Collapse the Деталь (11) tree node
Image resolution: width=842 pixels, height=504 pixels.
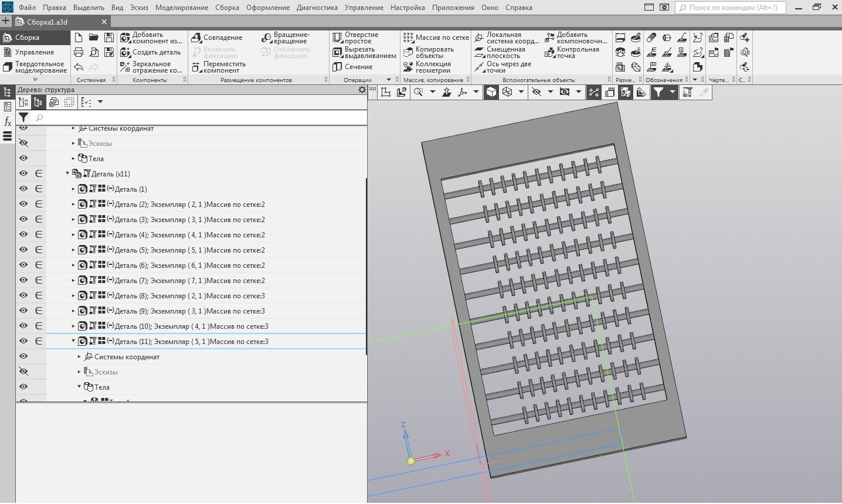tap(73, 341)
